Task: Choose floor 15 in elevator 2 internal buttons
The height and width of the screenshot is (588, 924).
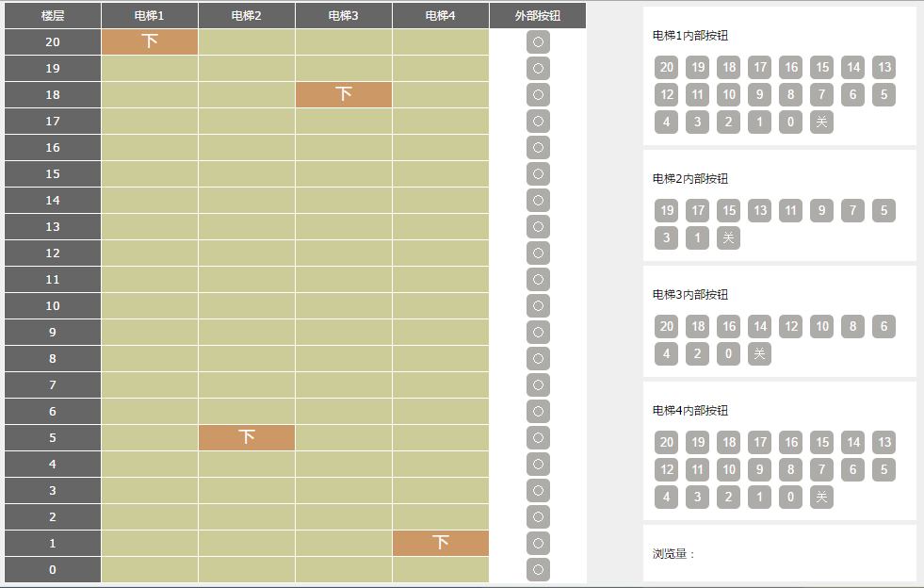Action: click(x=728, y=210)
